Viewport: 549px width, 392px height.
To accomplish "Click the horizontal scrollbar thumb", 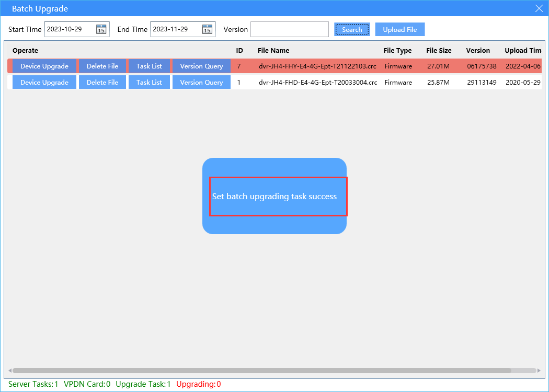I will [x=262, y=370].
